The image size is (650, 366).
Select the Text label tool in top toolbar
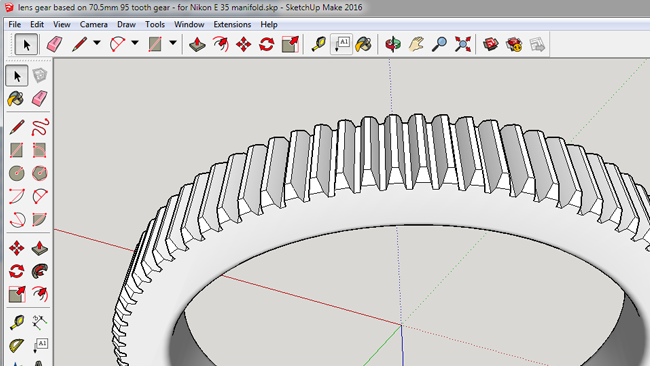[x=342, y=44]
